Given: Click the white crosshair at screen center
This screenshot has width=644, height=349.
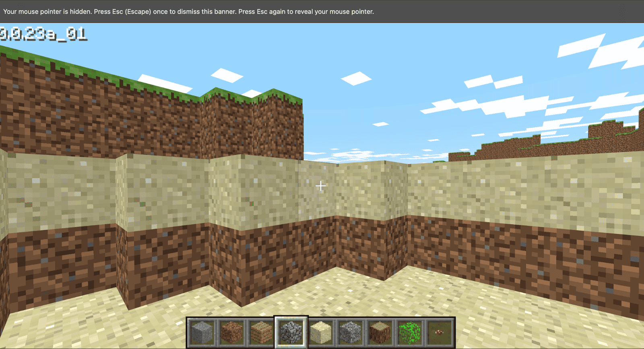Looking at the screenshot, I should click(x=321, y=186).
